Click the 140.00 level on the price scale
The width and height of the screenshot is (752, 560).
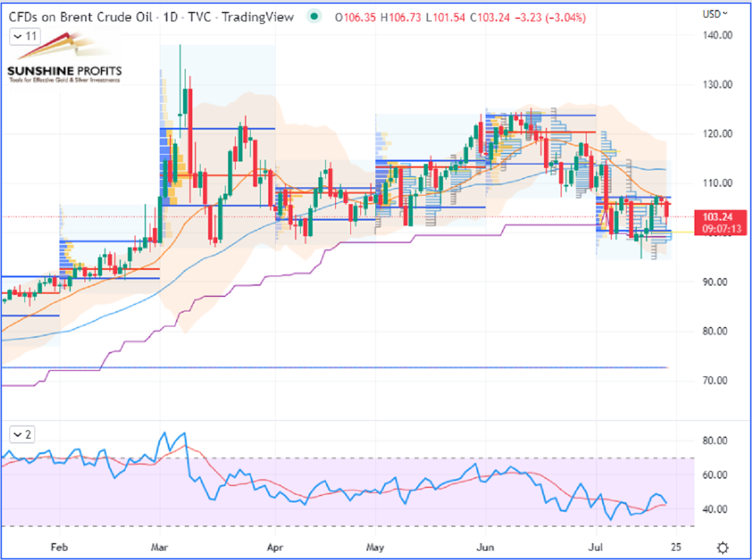tap(715, 35)
